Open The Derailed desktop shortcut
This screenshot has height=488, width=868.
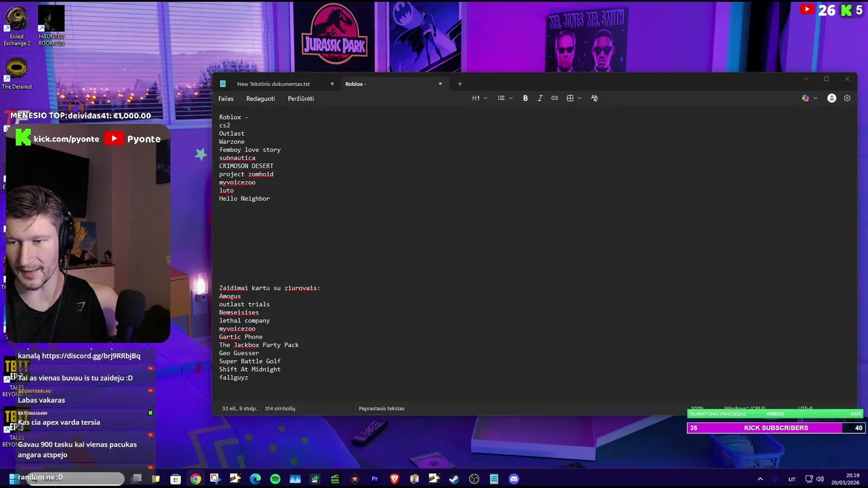click(16, 74)
